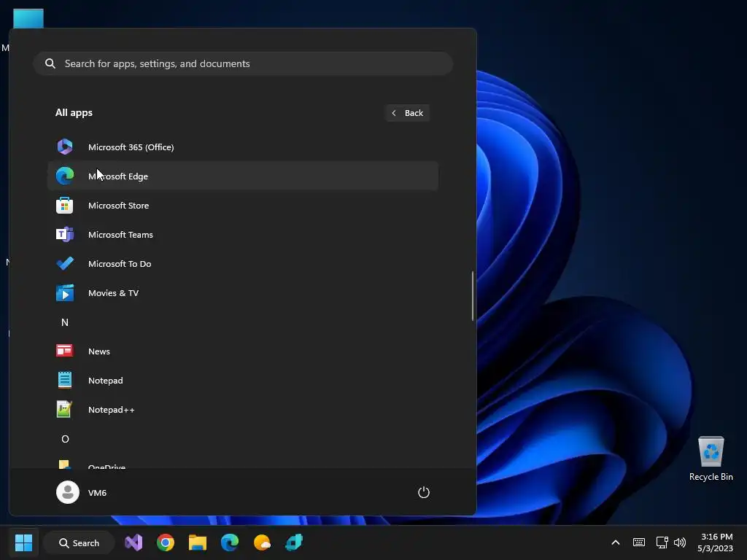The height and width of the screenshot is (560, 747).
Task: Select the Movies & TV text label
Action: [x=113, y=293]
